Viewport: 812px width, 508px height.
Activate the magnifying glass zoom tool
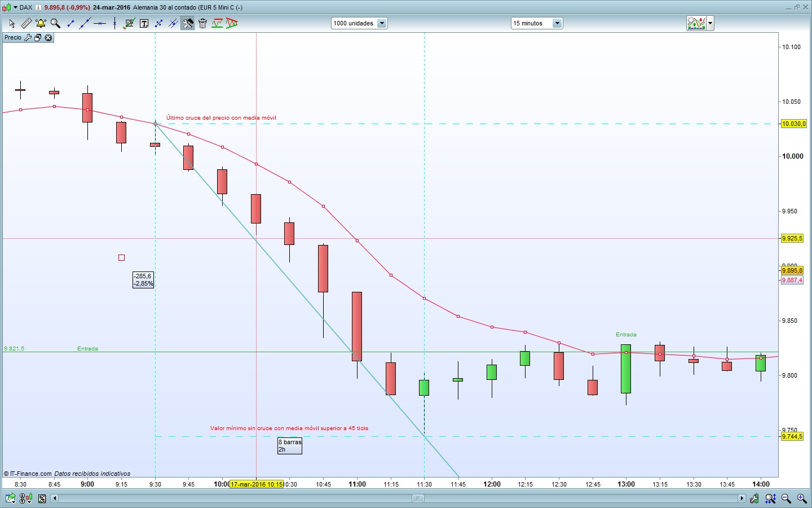click(55, 23)
